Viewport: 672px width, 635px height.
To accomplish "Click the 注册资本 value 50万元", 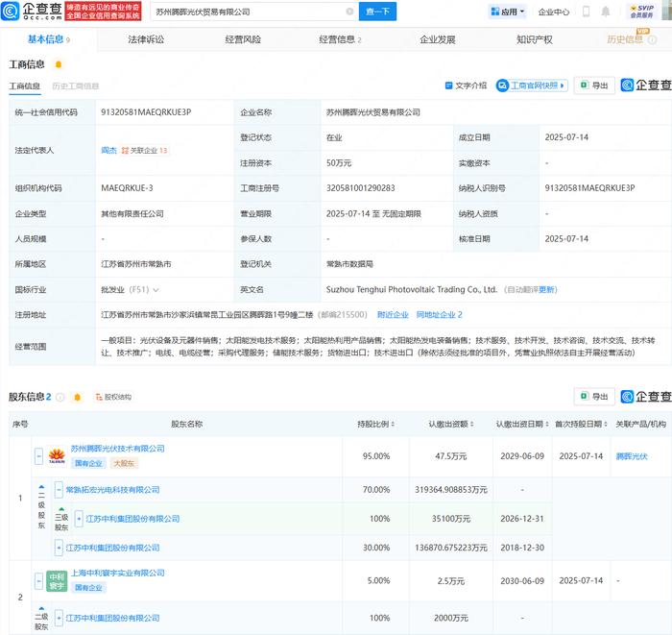I will (x=339, y=163).
